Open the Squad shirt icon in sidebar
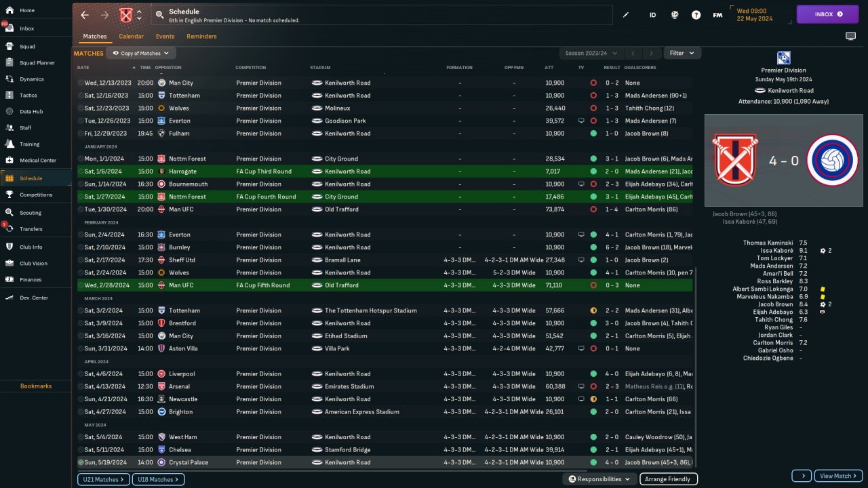The height and width of the screenshot is (488, 868). point(9,47)
